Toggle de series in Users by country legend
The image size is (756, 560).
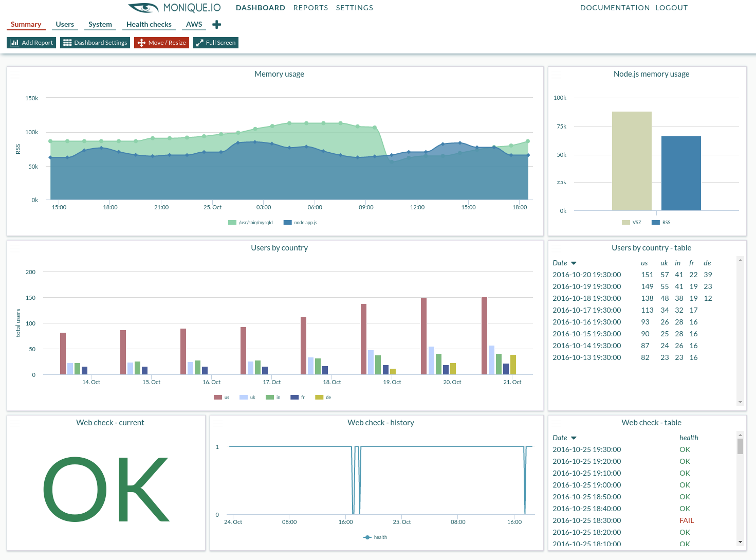tap(323, 398)
